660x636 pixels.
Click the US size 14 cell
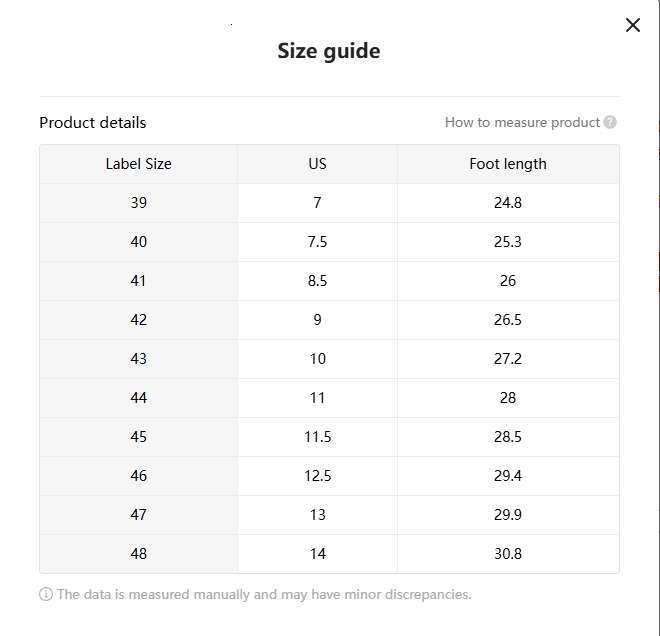[317, 554]
